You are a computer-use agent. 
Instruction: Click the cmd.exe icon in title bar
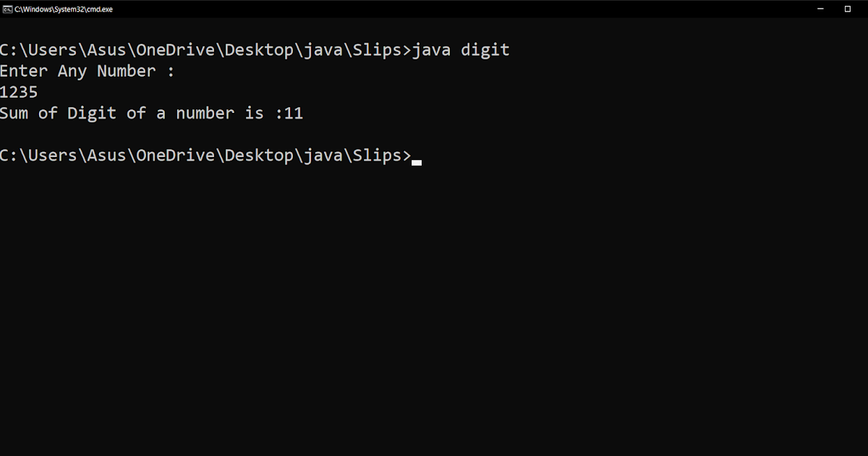(7, 9)
